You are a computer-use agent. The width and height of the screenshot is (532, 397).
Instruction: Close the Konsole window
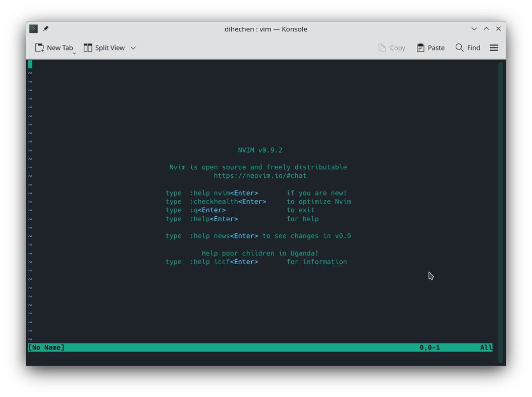tap(498, 29)
